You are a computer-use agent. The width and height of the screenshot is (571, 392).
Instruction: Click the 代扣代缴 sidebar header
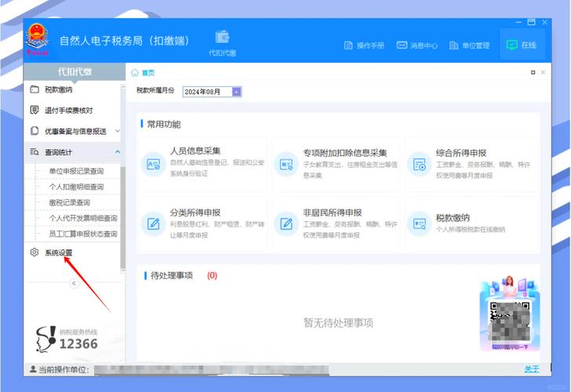coord(75,71)
